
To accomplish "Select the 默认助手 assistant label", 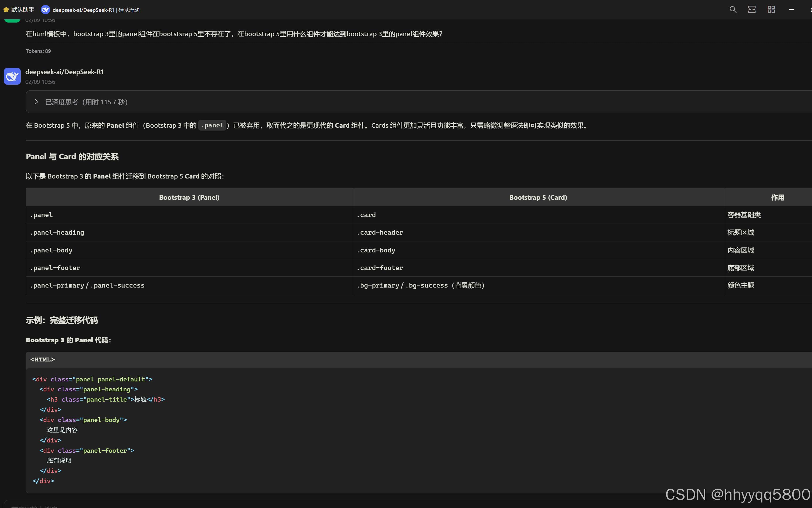I will point(23,10).
